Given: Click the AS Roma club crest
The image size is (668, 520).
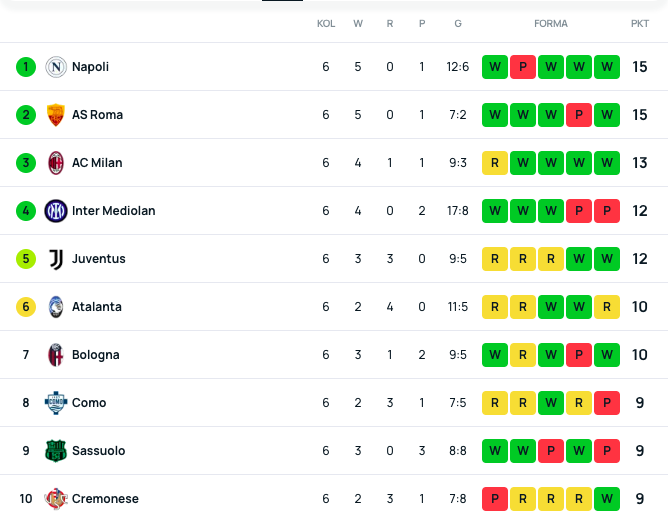Looking at the screenshot, I should click(x=56, y=115).
